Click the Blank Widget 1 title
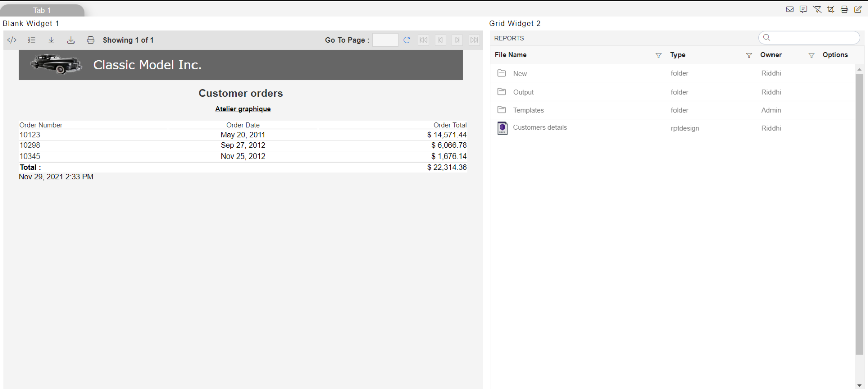The height and width of the screenshot is (389, 868). tap(31, 23)
